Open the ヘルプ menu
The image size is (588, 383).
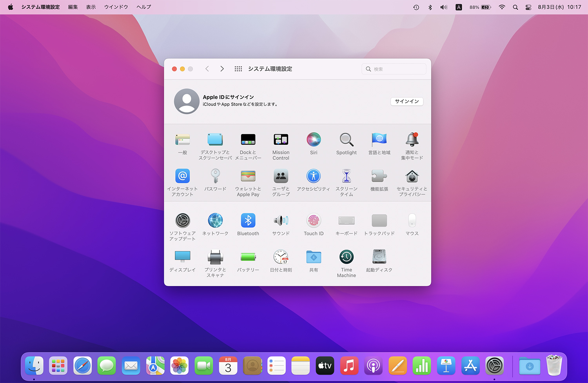[143, 7]
